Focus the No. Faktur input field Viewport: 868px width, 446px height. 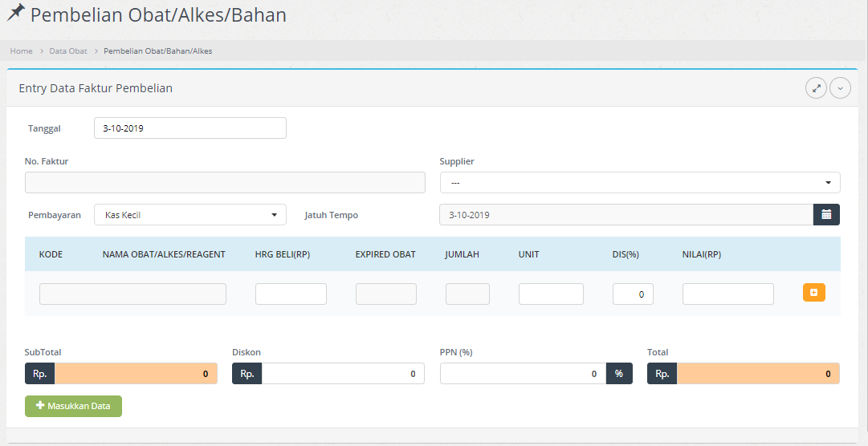(225, 183)
